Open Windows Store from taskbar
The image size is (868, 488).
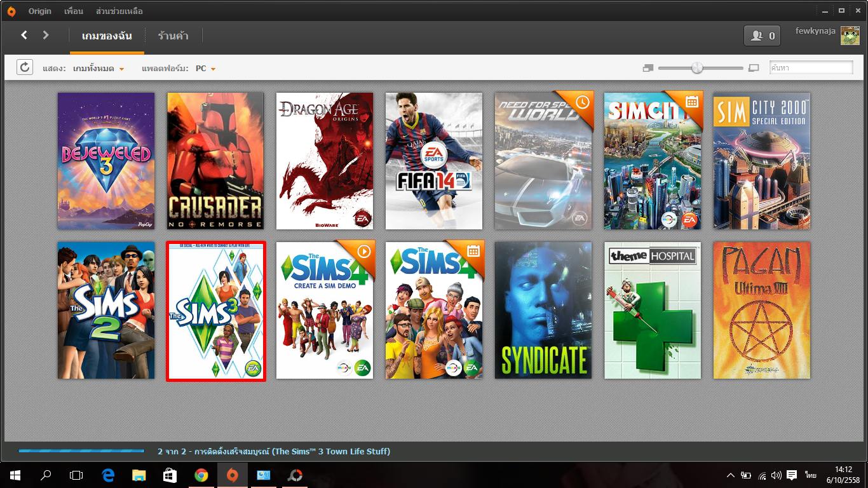(170, 475)
